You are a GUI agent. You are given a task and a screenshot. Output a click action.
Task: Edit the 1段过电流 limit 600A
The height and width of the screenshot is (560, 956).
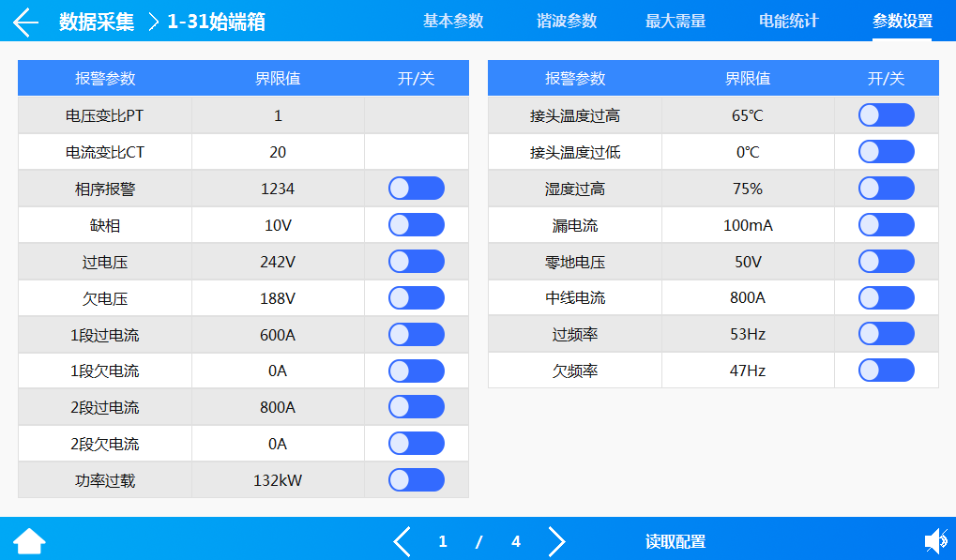(278, 335)
